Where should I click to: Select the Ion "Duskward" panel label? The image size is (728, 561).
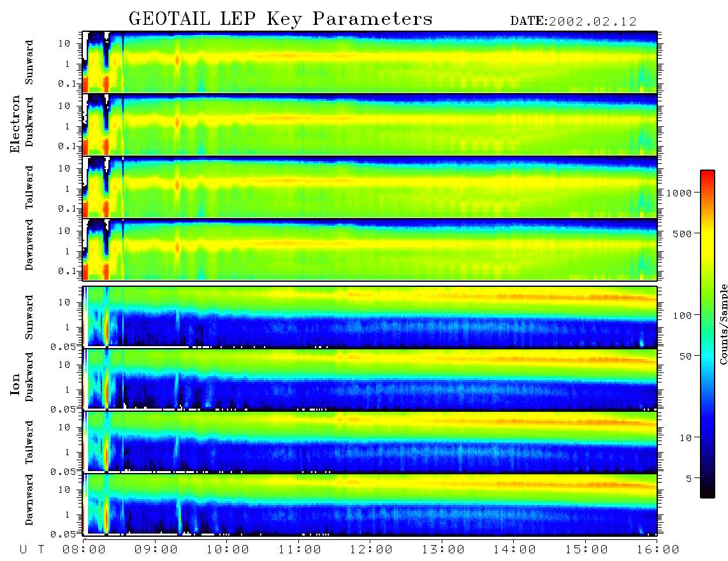coord(29,377)
